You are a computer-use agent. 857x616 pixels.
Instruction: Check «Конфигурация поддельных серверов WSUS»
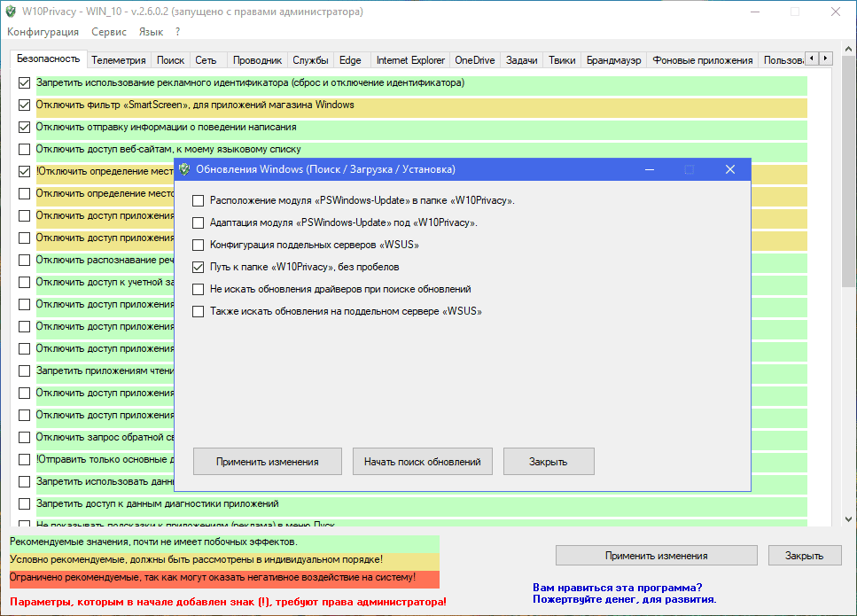pyautogui.click(x=198, y=245)
